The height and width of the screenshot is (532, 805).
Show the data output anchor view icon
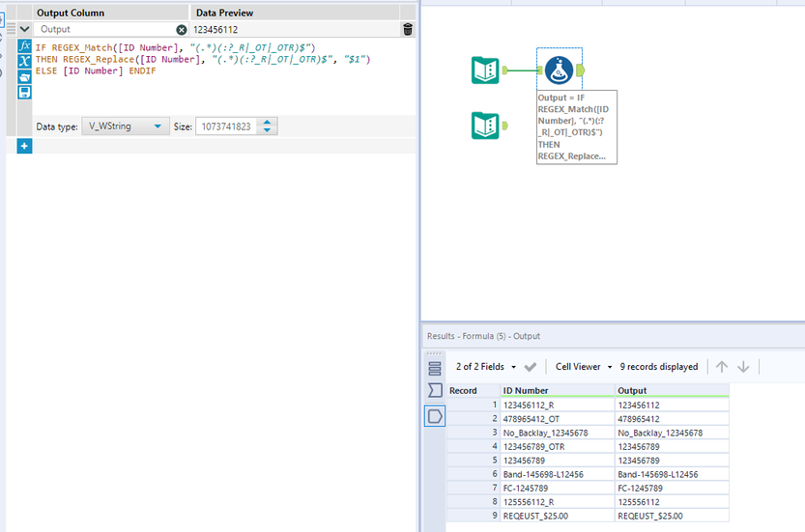435,416
